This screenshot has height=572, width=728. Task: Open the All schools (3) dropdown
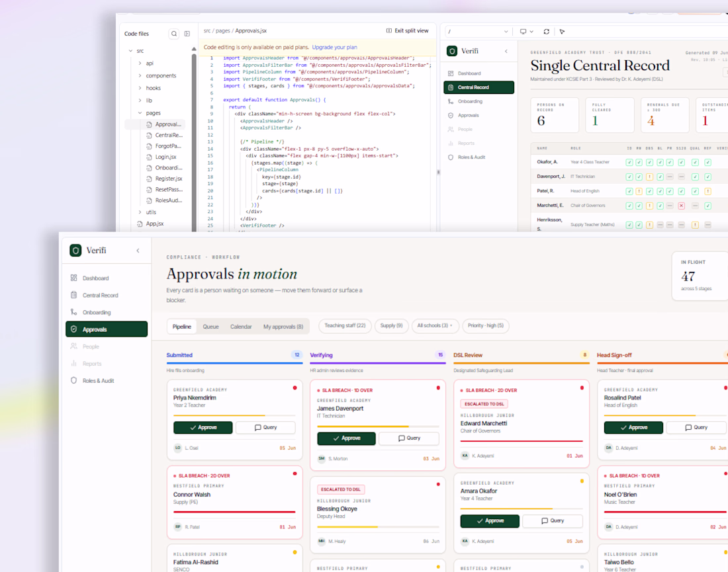(x=435, y=325)
